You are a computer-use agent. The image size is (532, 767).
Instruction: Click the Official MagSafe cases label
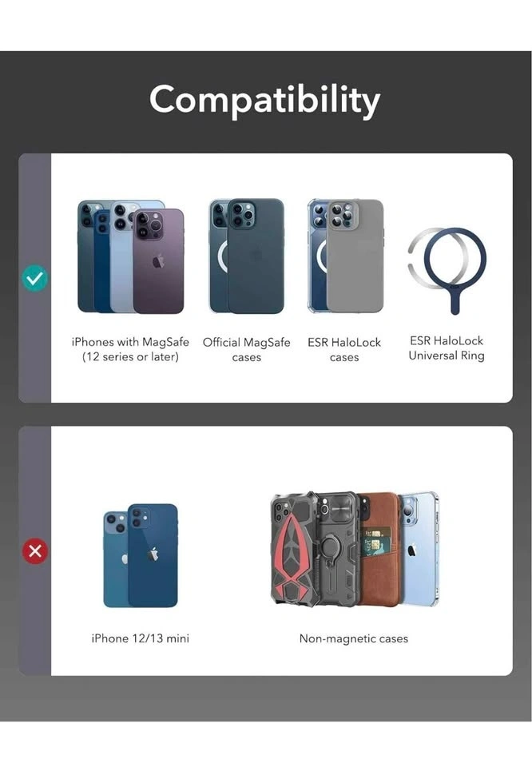[x=247, y=350]
